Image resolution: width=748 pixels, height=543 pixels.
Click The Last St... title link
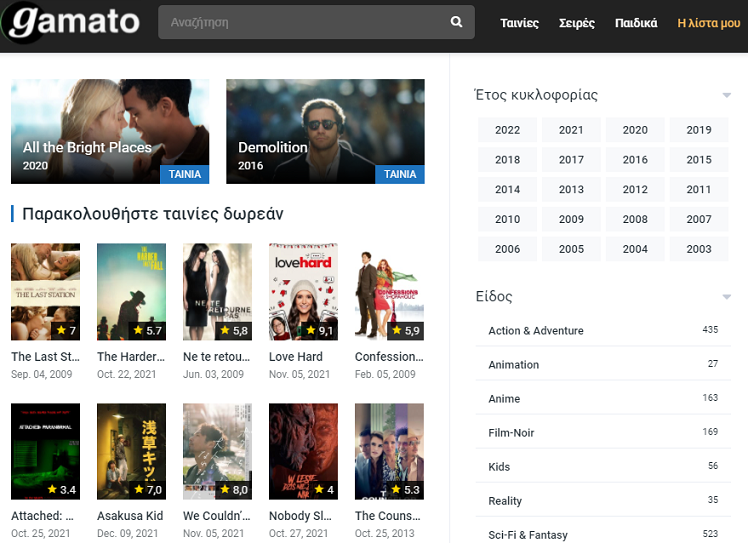45,356
